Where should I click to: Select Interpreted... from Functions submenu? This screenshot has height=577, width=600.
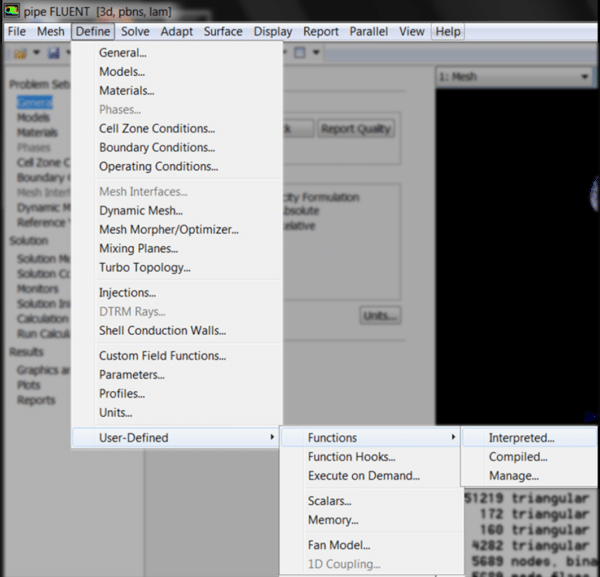click(521, 438)
